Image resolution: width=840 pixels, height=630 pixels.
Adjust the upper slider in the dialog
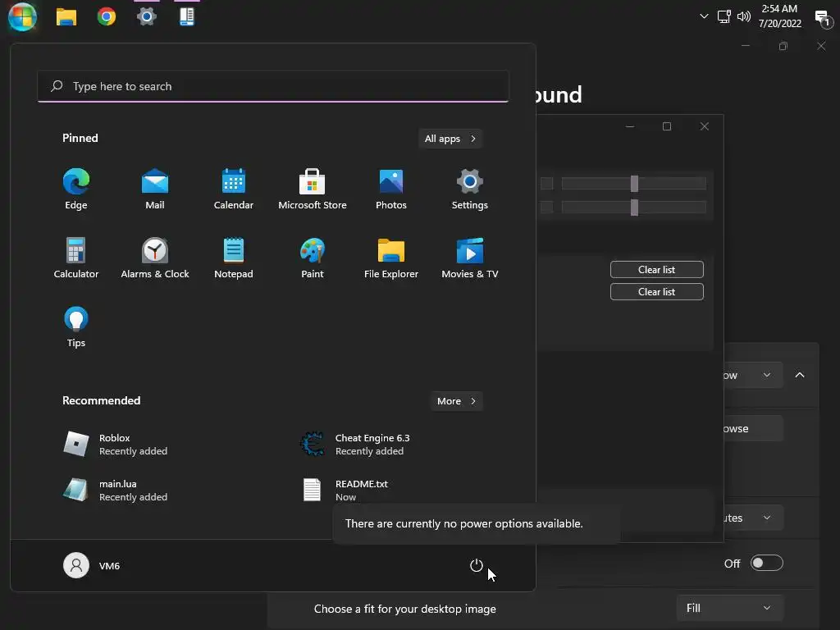[634, 183]
